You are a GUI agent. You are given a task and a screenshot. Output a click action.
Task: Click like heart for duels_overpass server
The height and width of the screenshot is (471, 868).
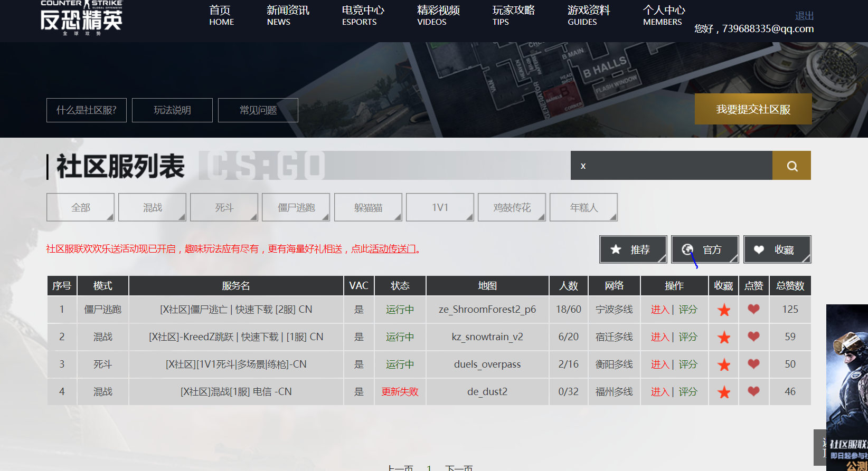pyautogui.click(x=753, y=364)
